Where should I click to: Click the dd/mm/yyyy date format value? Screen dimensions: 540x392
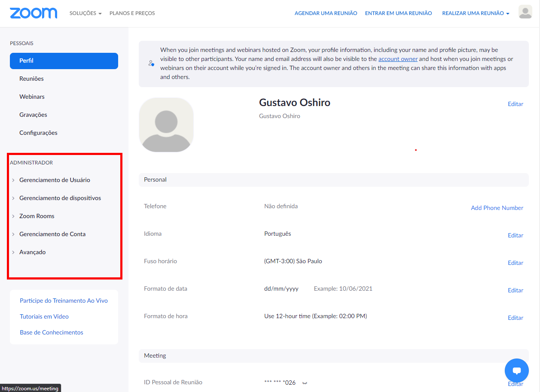click(x=281, y=289)
